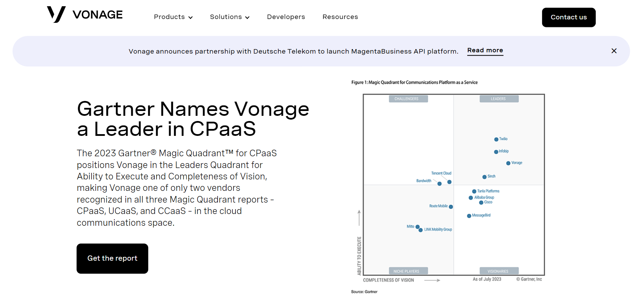Click the CHALLENGERS quadrant label
The image size is (644, 298).
pos(408,99)
